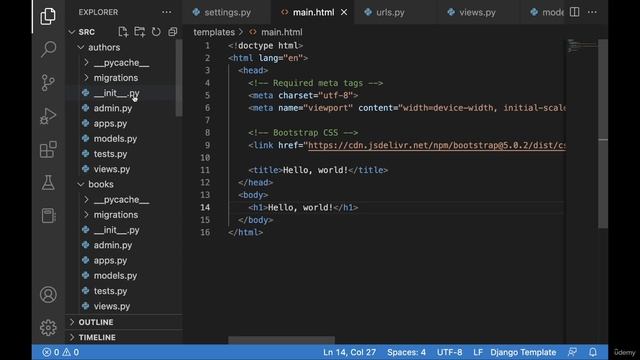Change end of line via LF
Screen dimensions: 640x360
pos(478,352)
